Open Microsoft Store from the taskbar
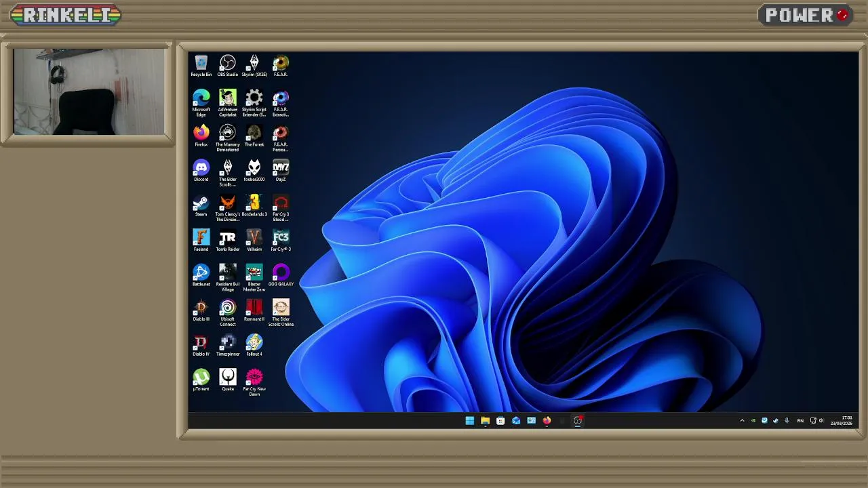 click(500, 421)
